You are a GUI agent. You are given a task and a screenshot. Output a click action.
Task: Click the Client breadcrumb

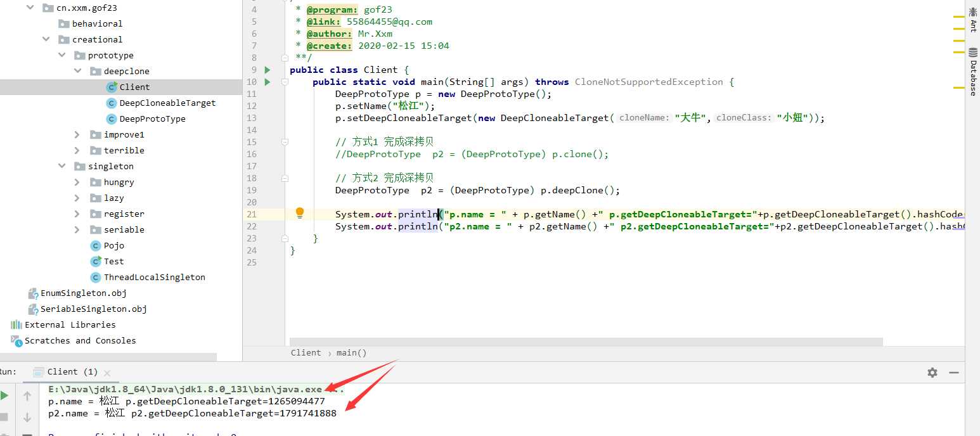[x=306, y=352]
